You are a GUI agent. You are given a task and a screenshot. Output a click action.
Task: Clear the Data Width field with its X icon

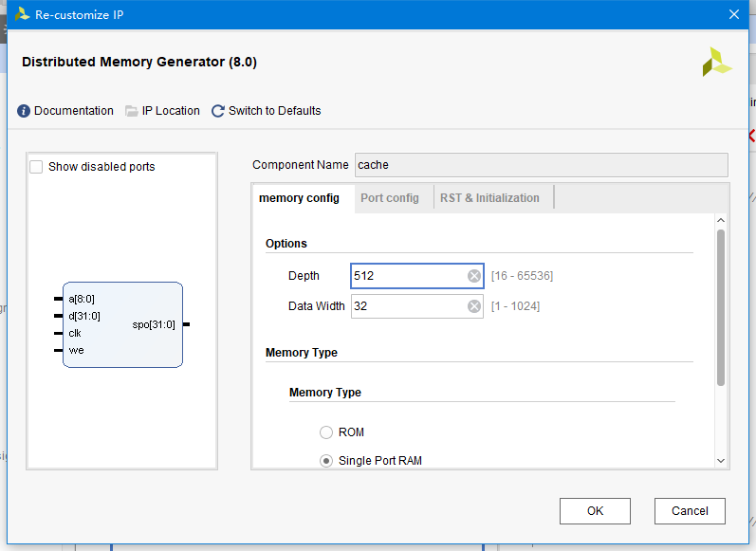(474, 306)
